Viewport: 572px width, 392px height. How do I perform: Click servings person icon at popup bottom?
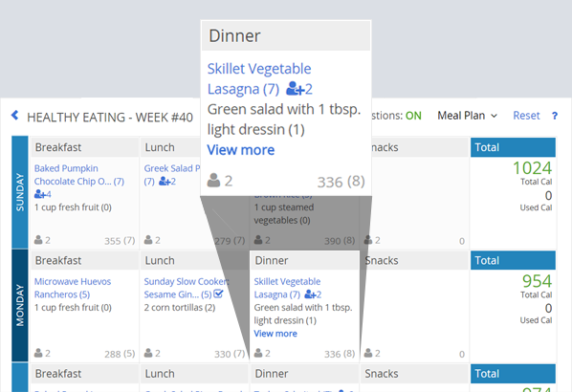213,180
